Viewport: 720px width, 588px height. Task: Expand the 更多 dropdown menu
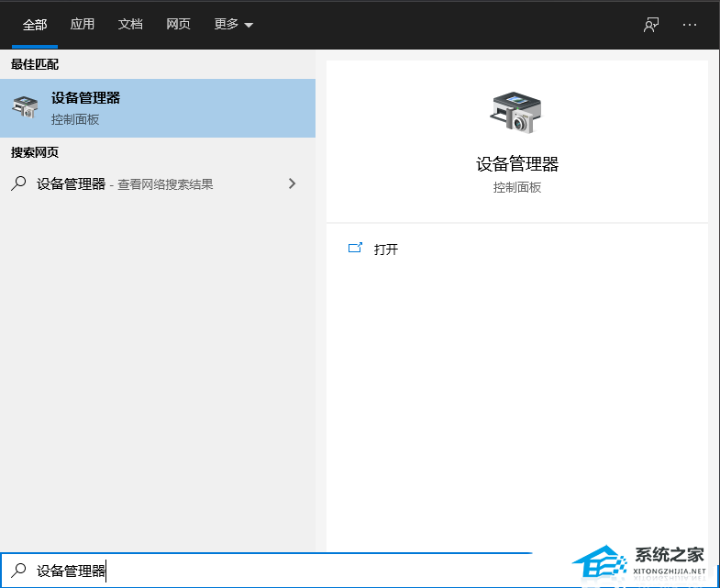click(x=233, y=25)
